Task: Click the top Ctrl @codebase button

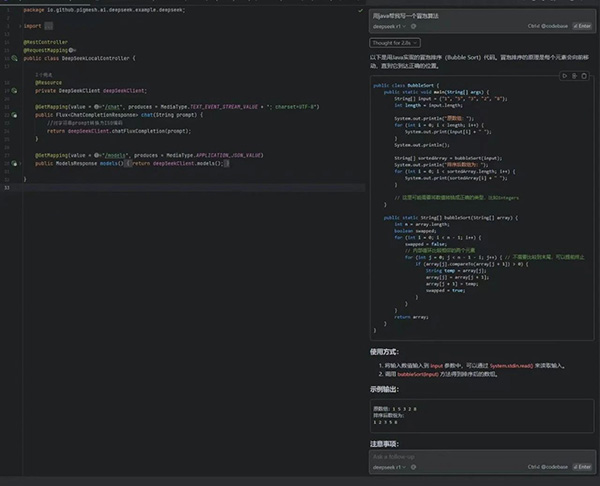Action: [x=548, y=26]
